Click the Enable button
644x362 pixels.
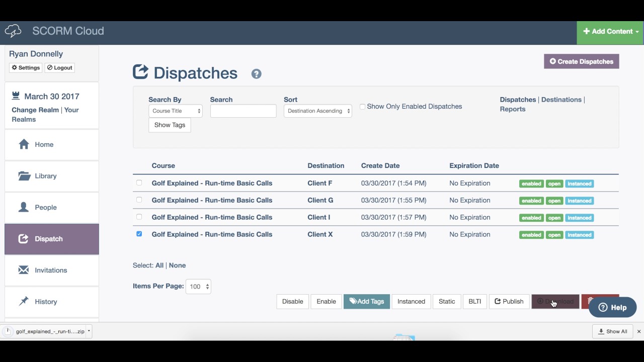[x=326, y=301]
